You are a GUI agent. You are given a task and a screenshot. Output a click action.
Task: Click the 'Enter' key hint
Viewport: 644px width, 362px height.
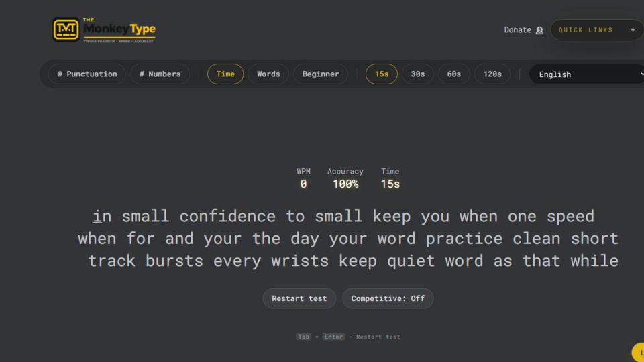click(333, 337)
